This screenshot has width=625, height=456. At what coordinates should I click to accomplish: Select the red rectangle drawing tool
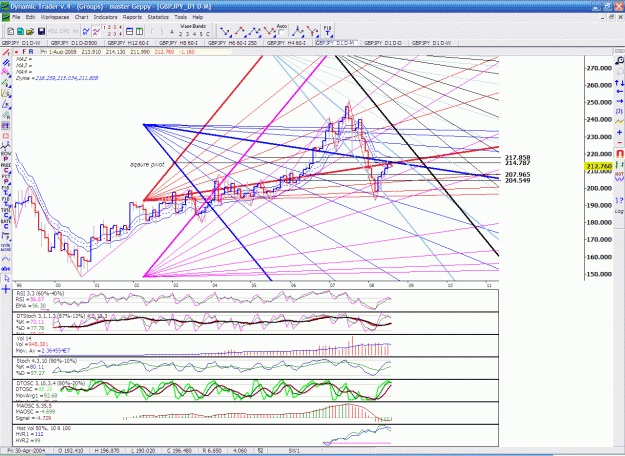6,136
